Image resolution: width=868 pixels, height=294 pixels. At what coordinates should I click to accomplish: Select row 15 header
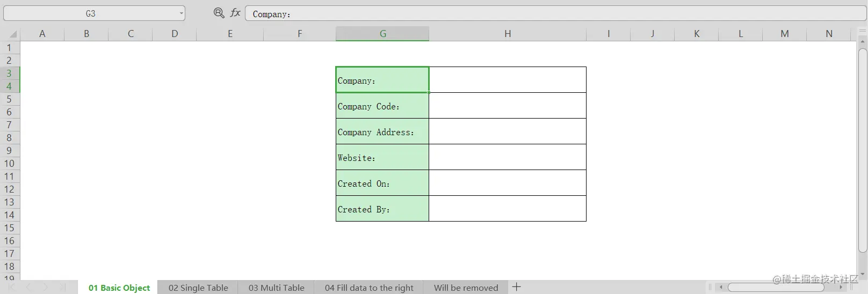10,228
